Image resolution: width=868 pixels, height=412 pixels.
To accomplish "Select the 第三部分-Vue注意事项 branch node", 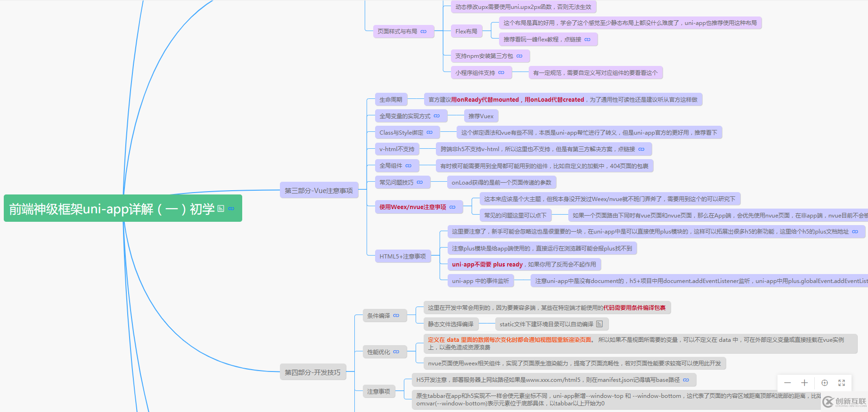I will click(x=319, y=191).
